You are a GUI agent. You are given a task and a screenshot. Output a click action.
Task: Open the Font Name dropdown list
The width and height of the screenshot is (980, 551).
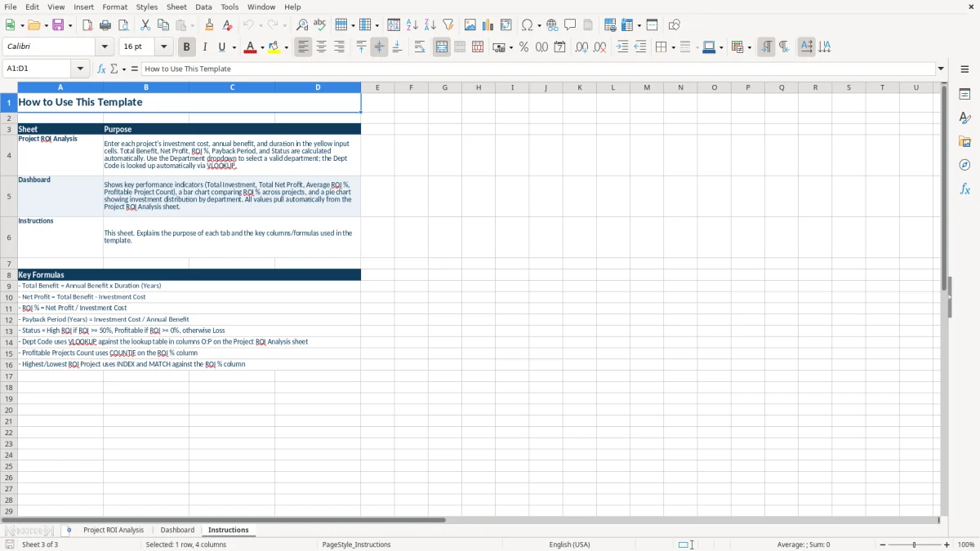click(x=105, y=47)
